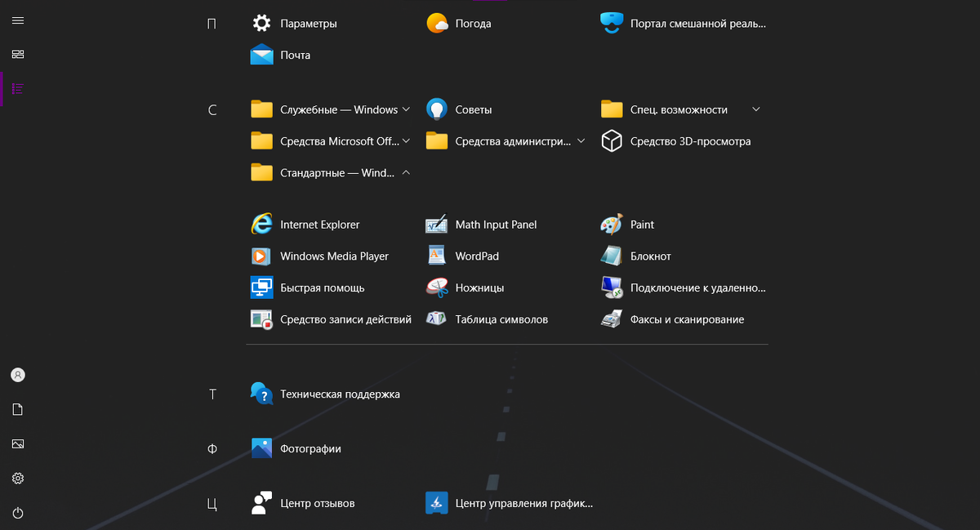Click the "Центр отзывов" label

coord(318,503)
